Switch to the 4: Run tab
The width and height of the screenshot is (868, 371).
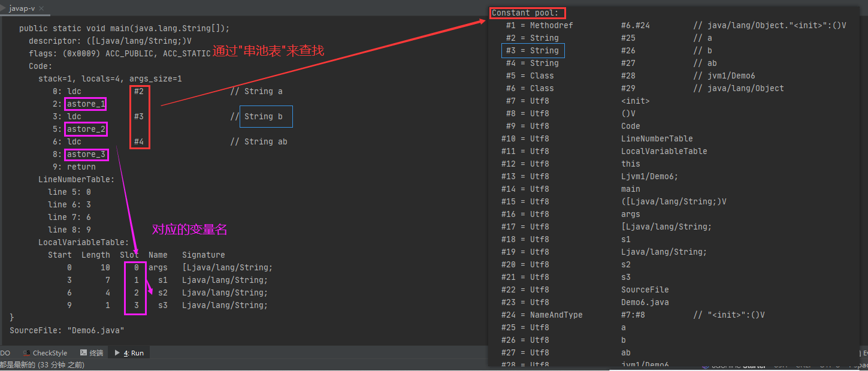[x=129, y=353]
